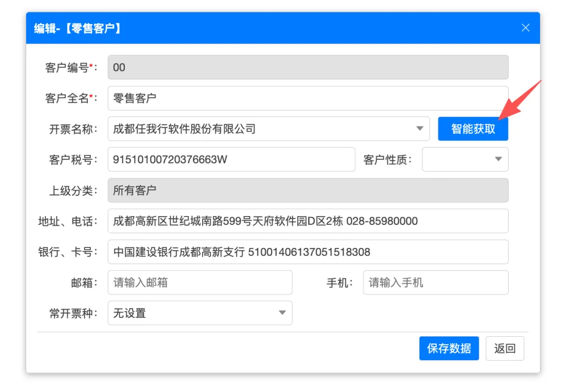Click into the 客户税号 input field
This screenshot has width=564, height=392.
click(x=231, y=159)
